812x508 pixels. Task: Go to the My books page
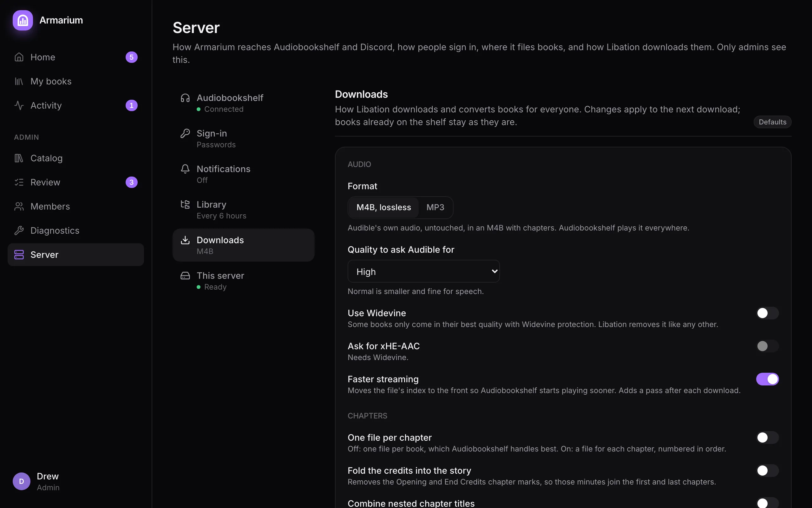coord(75,81)
